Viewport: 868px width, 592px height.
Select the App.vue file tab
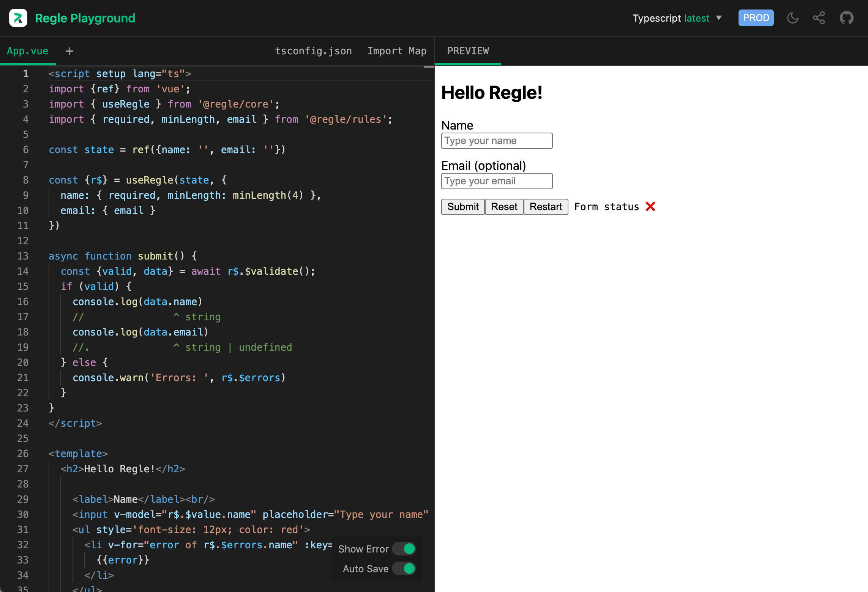(28, 51)
